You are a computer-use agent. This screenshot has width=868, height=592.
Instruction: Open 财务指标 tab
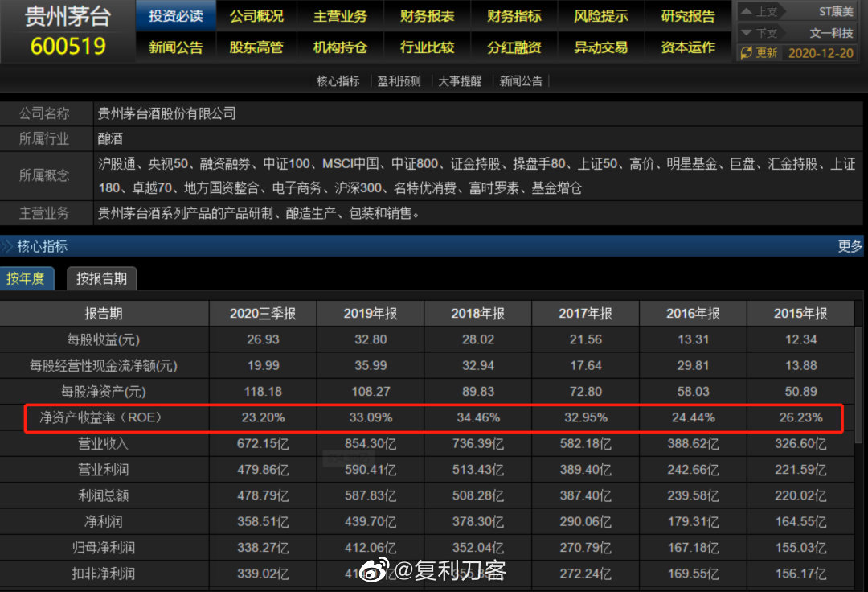click(514, 16)
